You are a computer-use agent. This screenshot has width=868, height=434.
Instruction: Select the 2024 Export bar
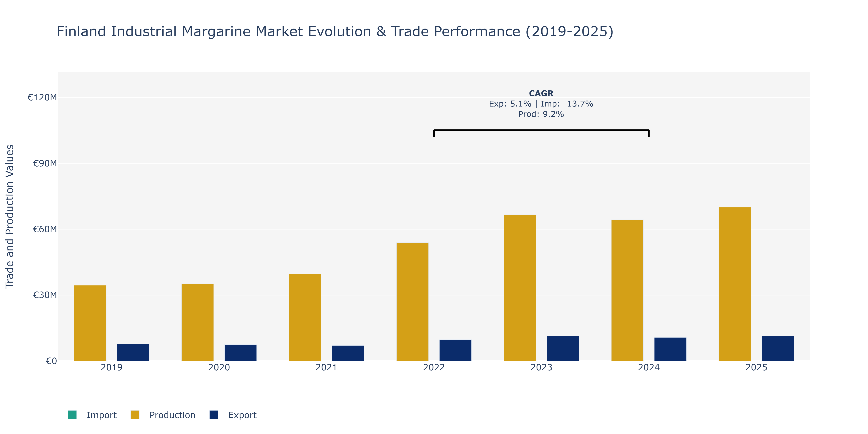click(x=671, y=349)
